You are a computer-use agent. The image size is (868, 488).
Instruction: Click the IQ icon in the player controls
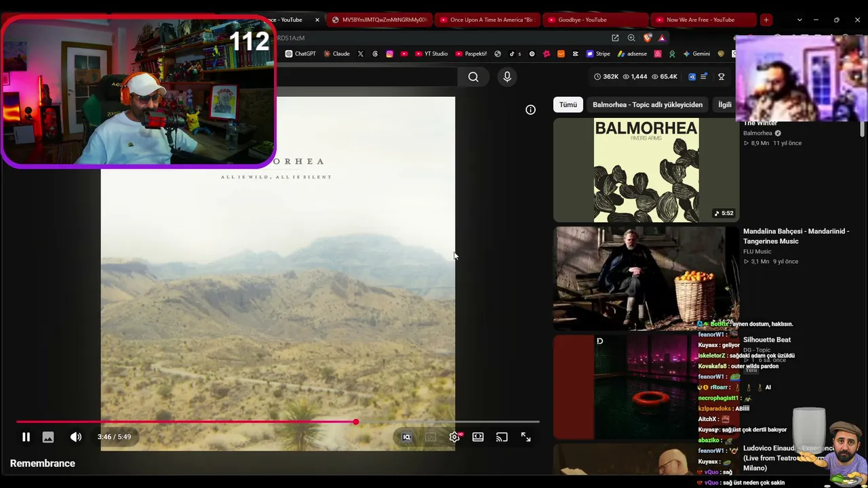pos(406,437)
